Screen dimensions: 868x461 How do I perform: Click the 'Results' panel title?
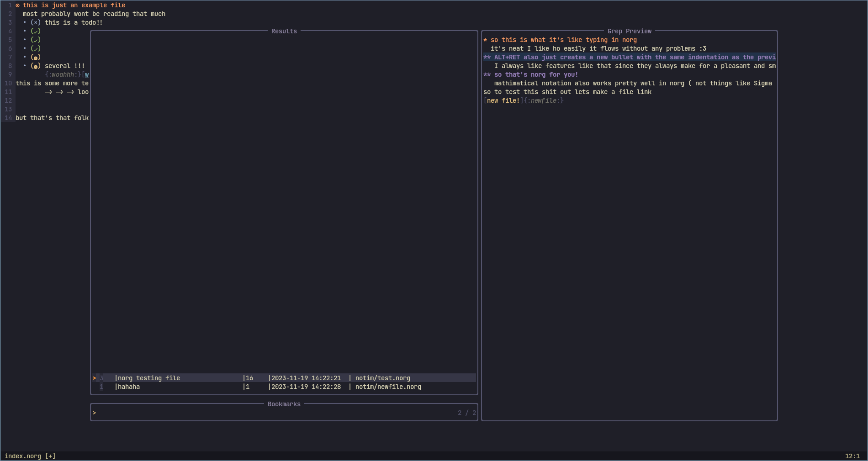(284, 31)
